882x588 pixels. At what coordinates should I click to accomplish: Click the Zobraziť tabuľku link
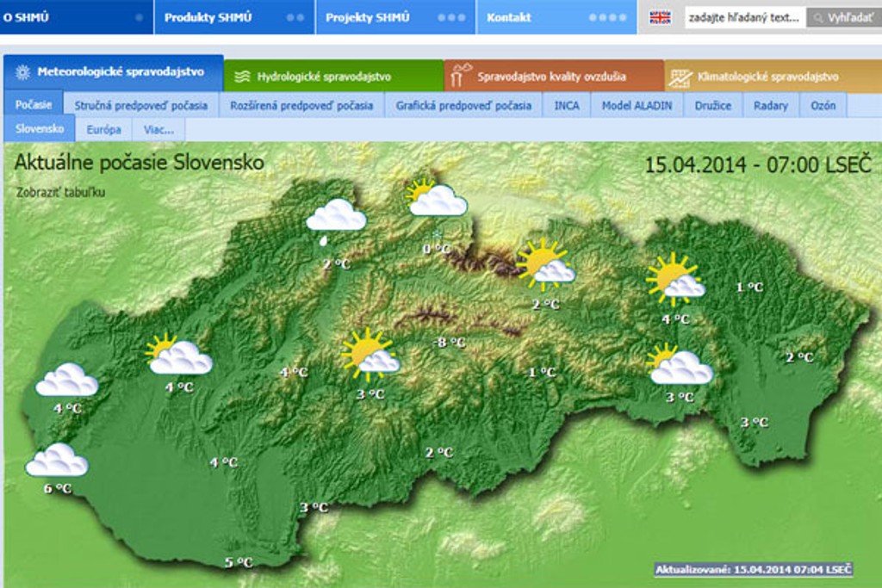(60, 192)
